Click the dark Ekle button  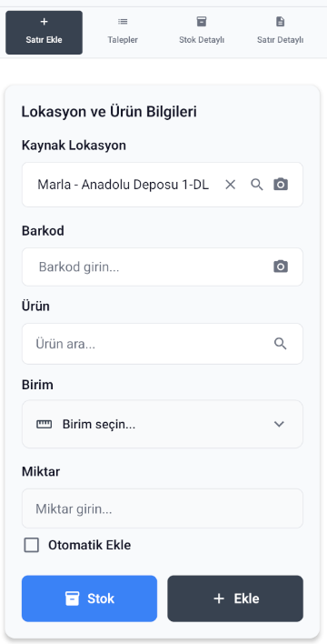pos(235,599)
